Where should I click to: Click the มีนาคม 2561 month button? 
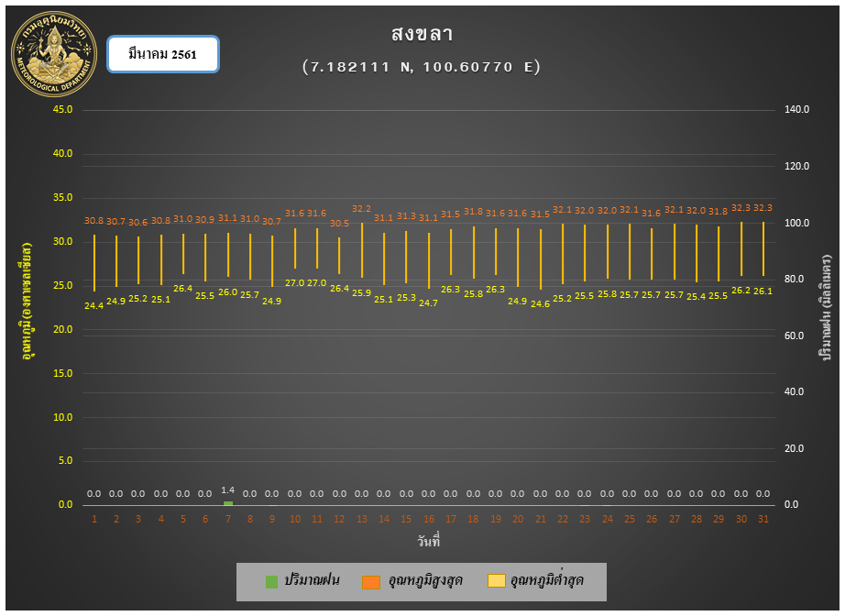pyautogui.click(x=163, y=54)
